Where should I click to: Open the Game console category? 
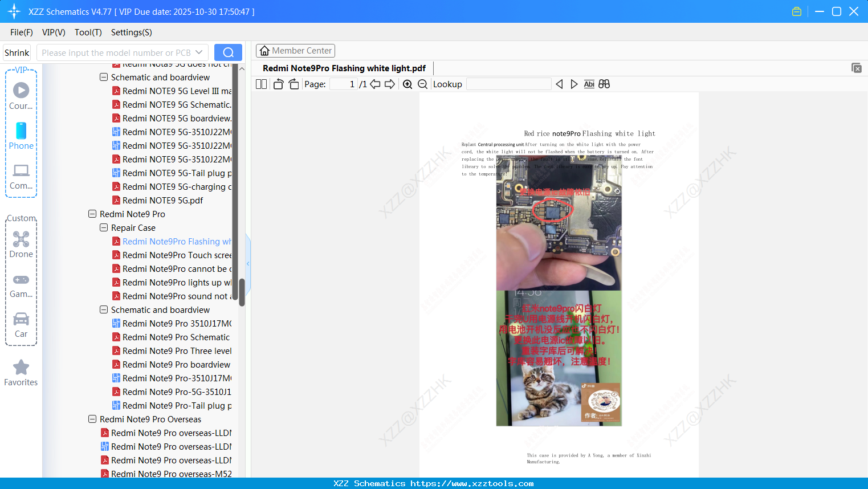coord(21,285)
